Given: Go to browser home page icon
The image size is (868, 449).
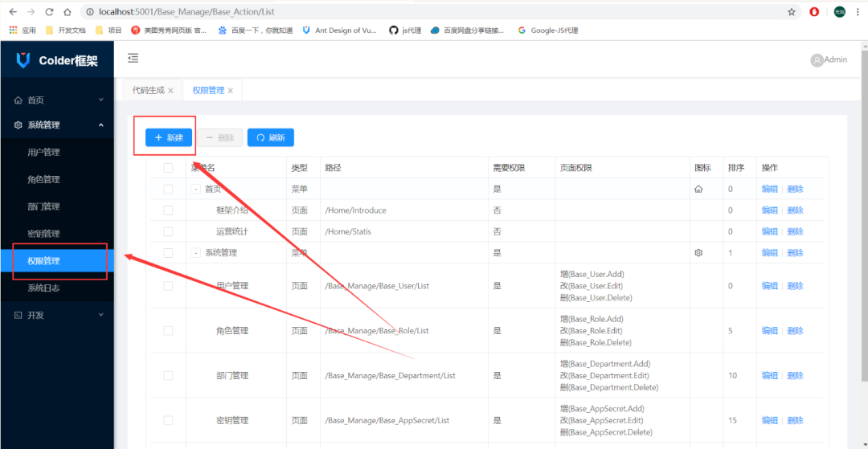Looking at the screenshot, I should pos(67,11).
